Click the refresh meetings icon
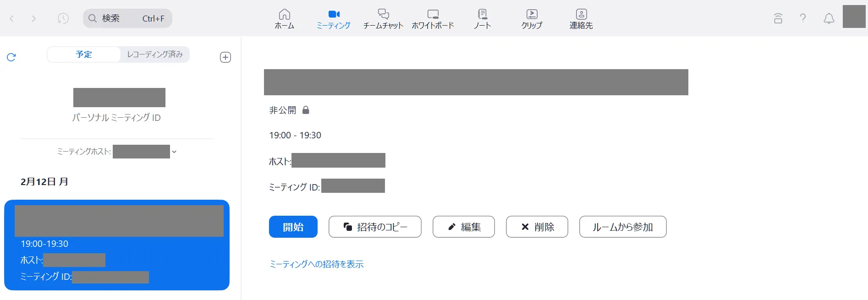The height and width of the screenshot is (300, 868). [x=11, y=57]
